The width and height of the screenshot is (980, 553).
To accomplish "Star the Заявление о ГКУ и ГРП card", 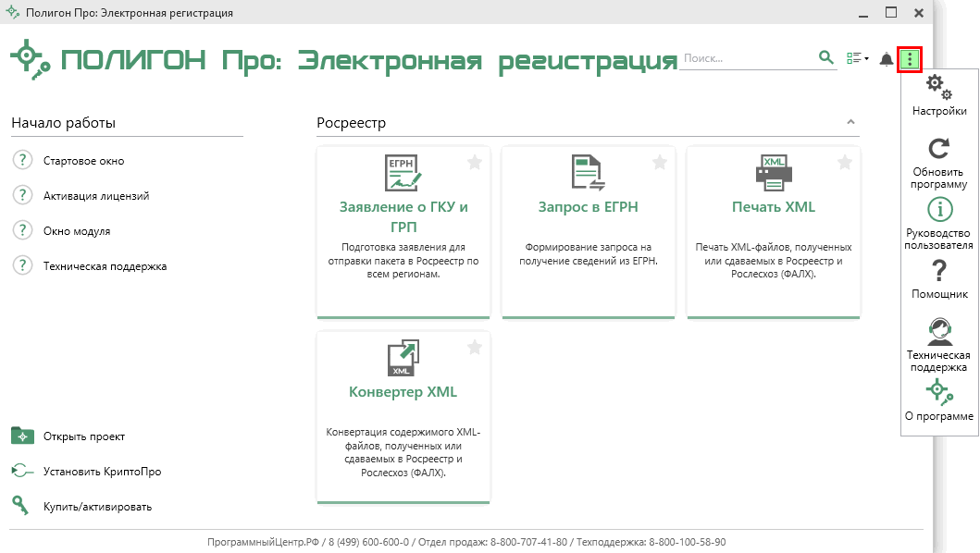I will [x=475, y=163].
